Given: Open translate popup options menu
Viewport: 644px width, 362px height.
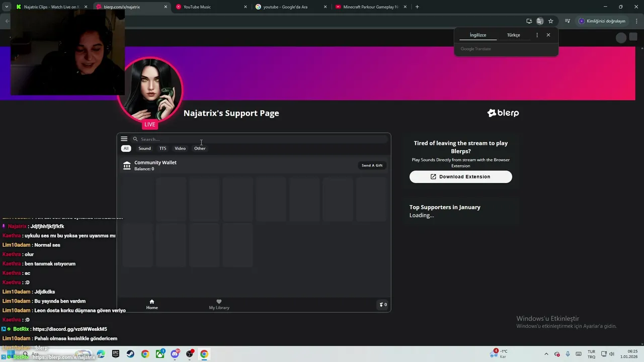Looking at the screenshot, I should click(537, 35).
